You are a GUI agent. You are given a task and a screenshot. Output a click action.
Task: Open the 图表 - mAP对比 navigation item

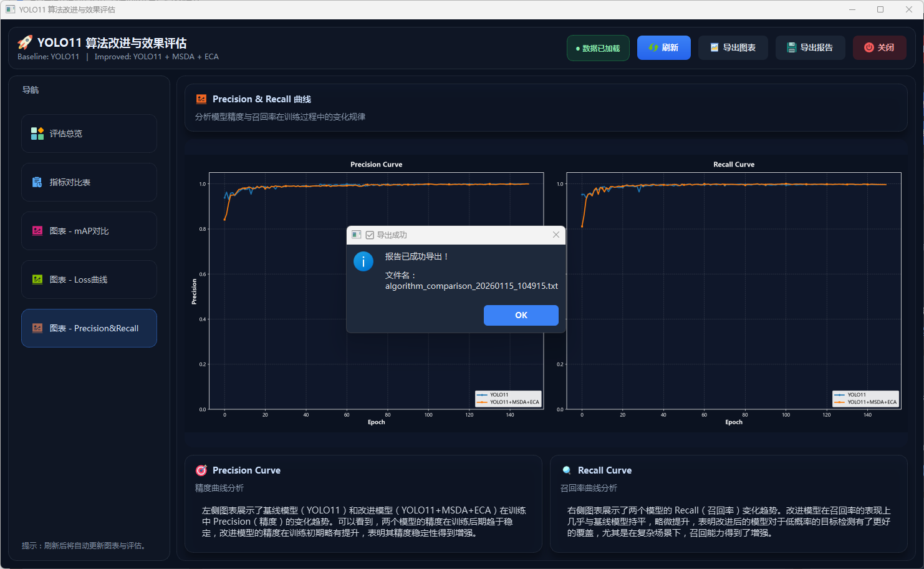click(89, 231)
